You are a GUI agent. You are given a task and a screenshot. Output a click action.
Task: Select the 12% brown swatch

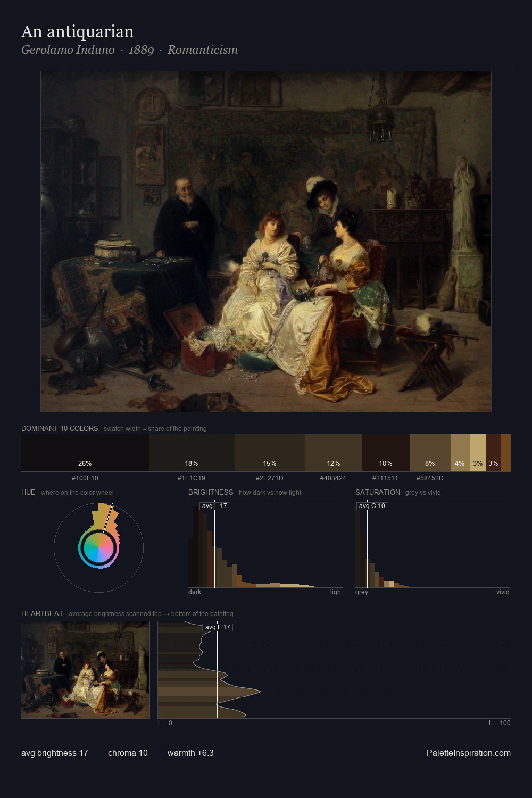pos(334,453)
